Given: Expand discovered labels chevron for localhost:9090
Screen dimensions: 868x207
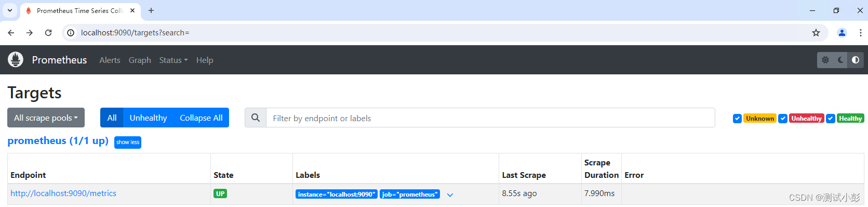Looking at the screenshot, I should pos(450,195).
